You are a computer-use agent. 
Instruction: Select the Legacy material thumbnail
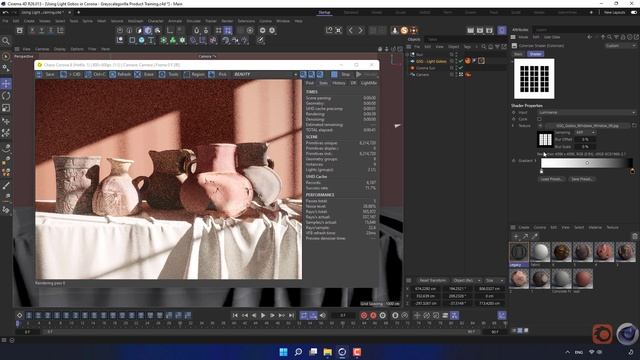(x=519, y=252)
